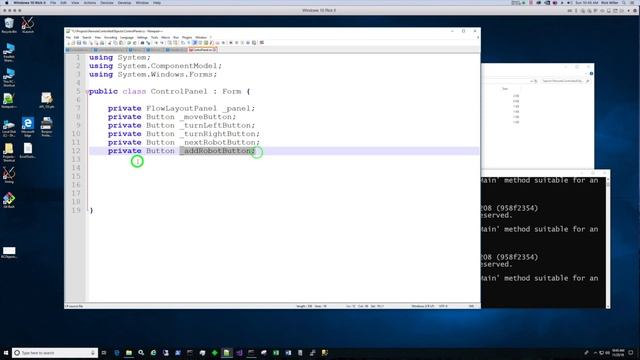
Task: Open Task View from the taskbar
Action: pos(104,353)
